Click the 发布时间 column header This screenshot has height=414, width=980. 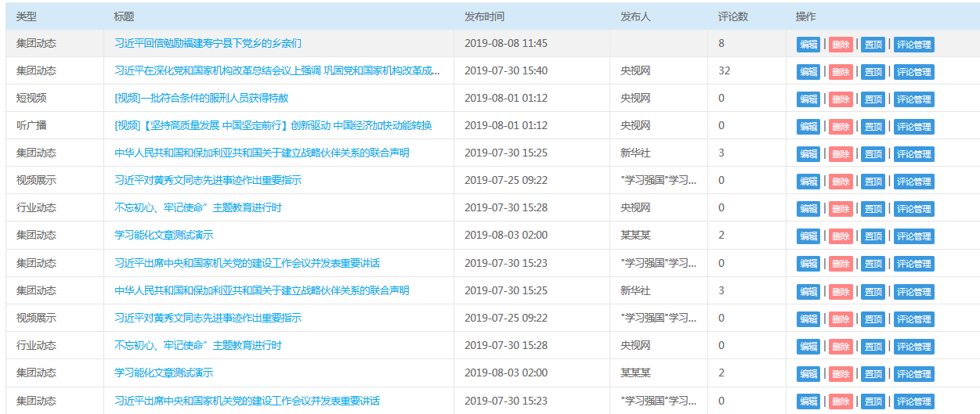coord(484,16)
